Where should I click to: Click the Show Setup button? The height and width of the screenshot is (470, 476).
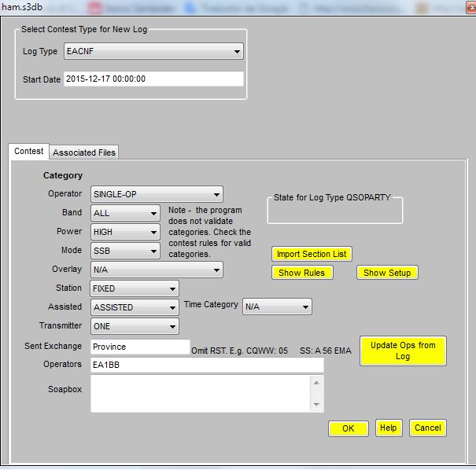pyautogui.click(x=387, y=273)
